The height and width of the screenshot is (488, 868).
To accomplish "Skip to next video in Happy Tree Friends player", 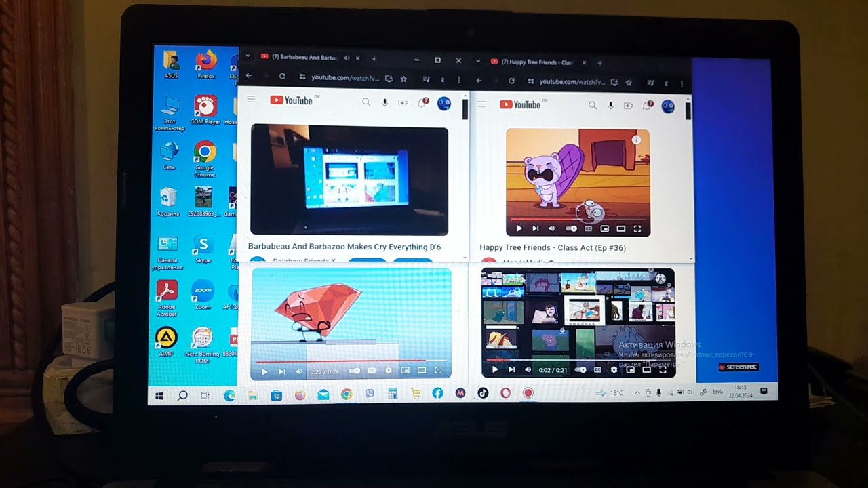I will tap(535, 229).
